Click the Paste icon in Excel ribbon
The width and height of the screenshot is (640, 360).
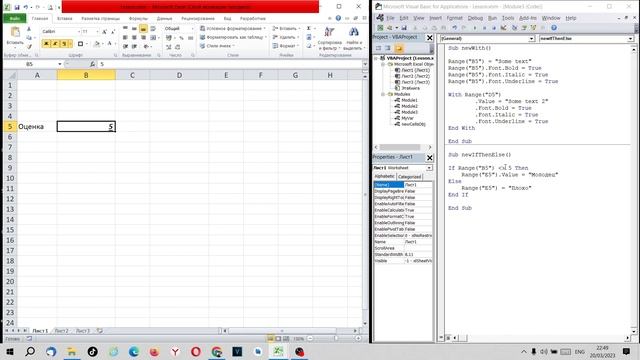coord(15,32)
